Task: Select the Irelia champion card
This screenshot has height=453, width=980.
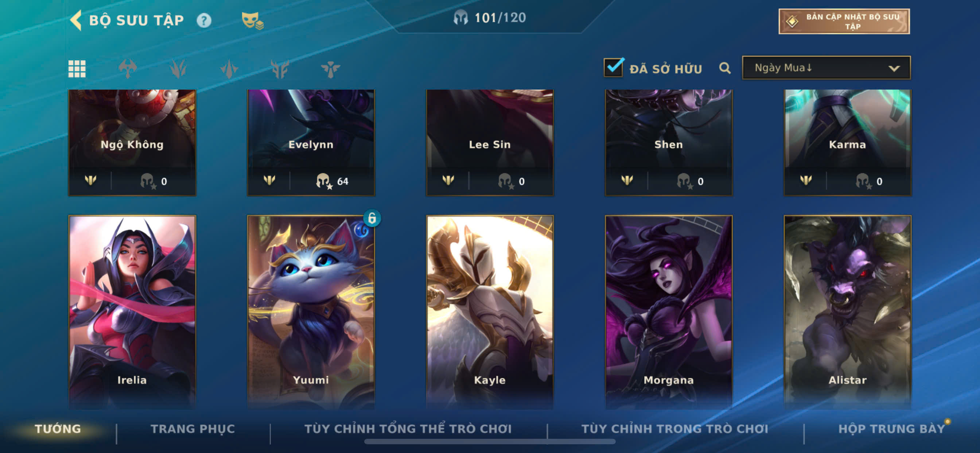Action: [x=132, y=312]
